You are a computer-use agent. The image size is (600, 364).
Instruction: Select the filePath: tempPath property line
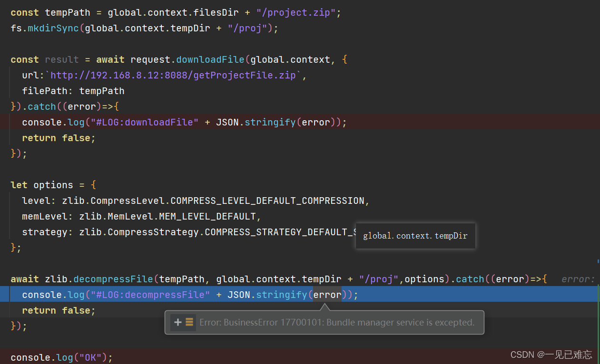pos(73,91)
